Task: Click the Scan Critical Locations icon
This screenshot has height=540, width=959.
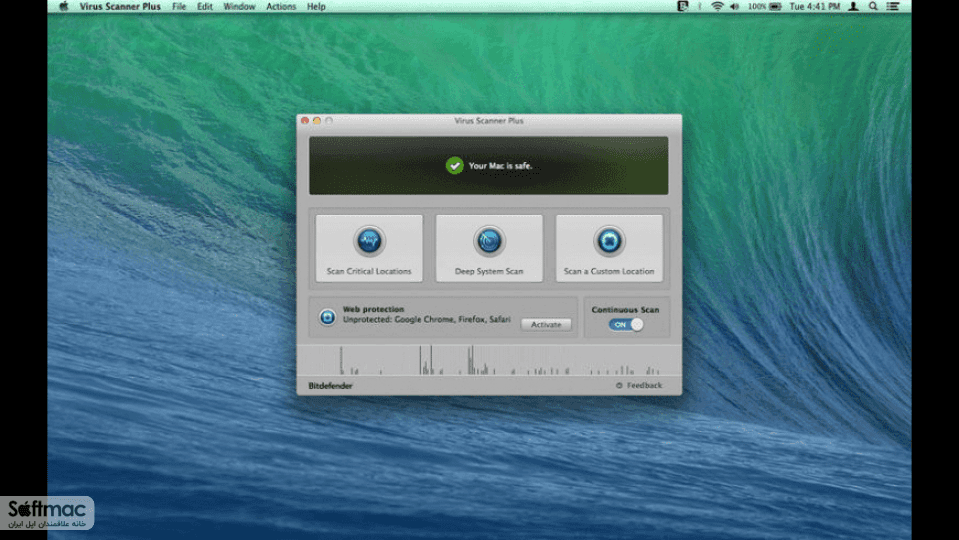Action: pyautogui.click(x=369, y=241)
